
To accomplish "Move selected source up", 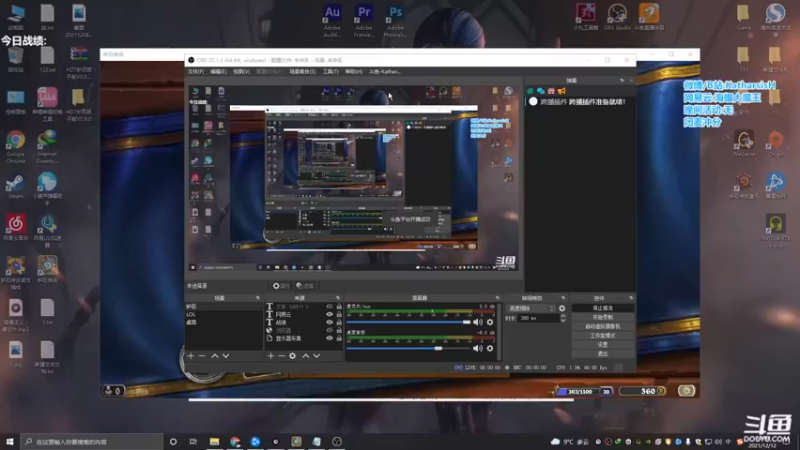I will 306,356.
